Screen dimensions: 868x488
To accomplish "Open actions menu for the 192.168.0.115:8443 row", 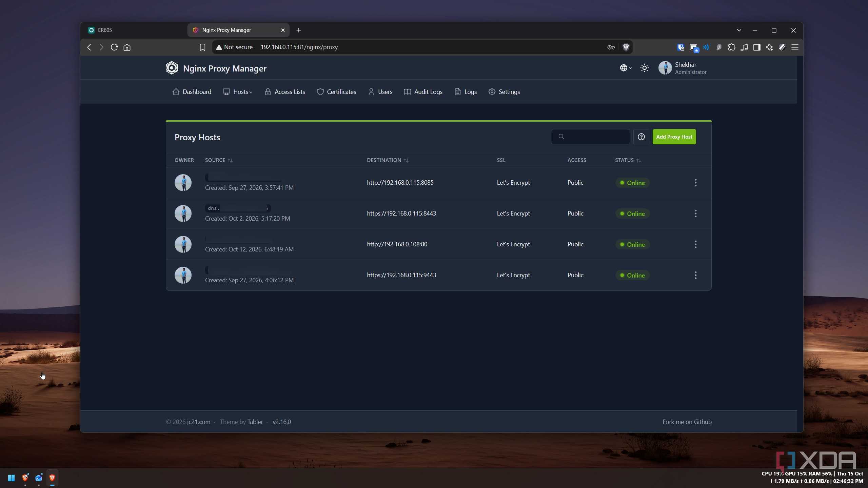I will [x=695, y=213].
